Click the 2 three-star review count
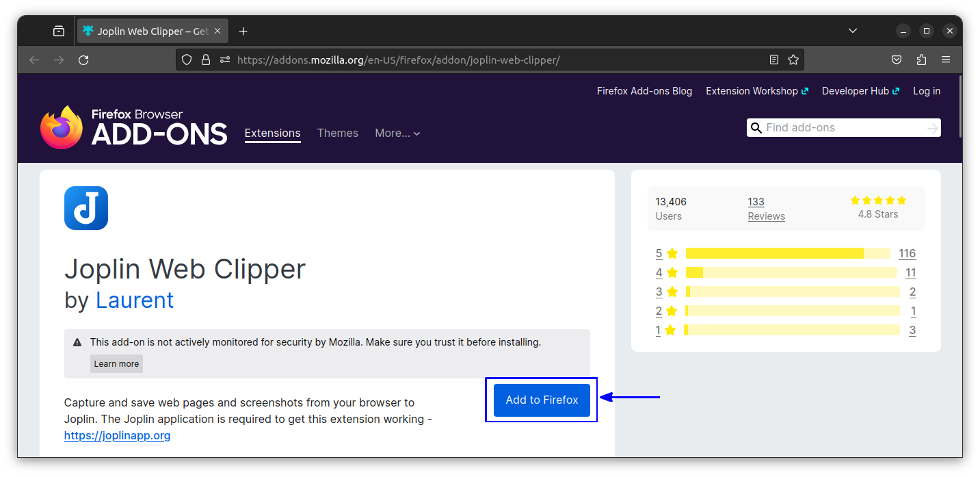980x477 pixels. [x=912, y=292]
